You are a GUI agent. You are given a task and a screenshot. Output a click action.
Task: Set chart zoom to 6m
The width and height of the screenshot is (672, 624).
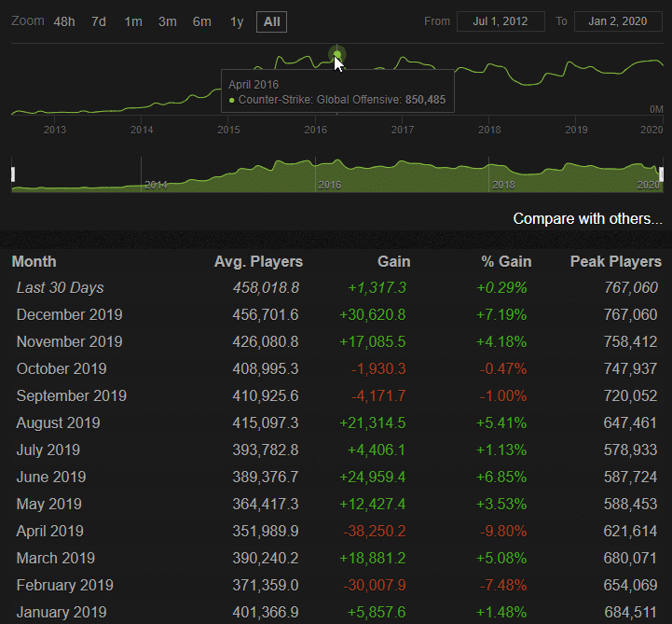click(x=202, y=21)
